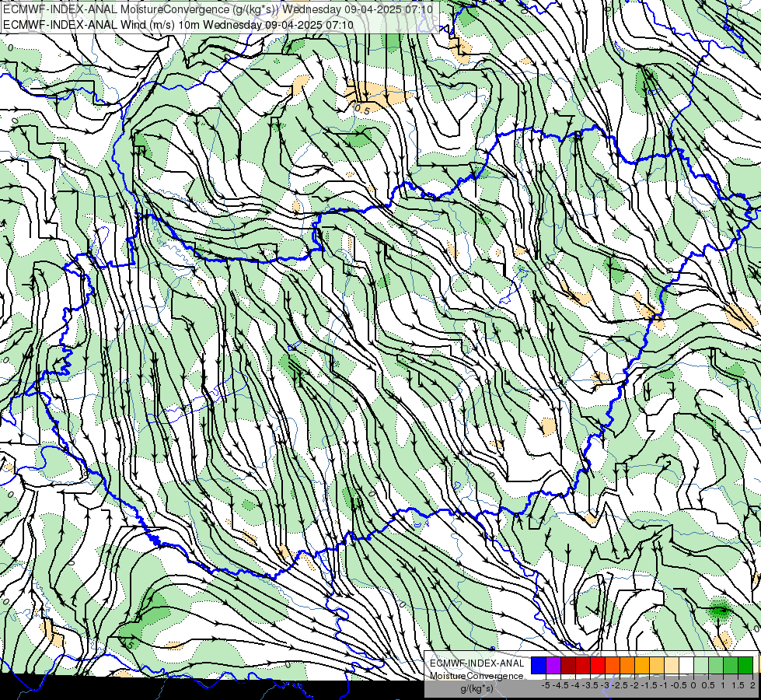Click the Wind (m/s) 10m title line
Image resolution: width=761 pixels, height=700 pixels.
click(178, 25)
